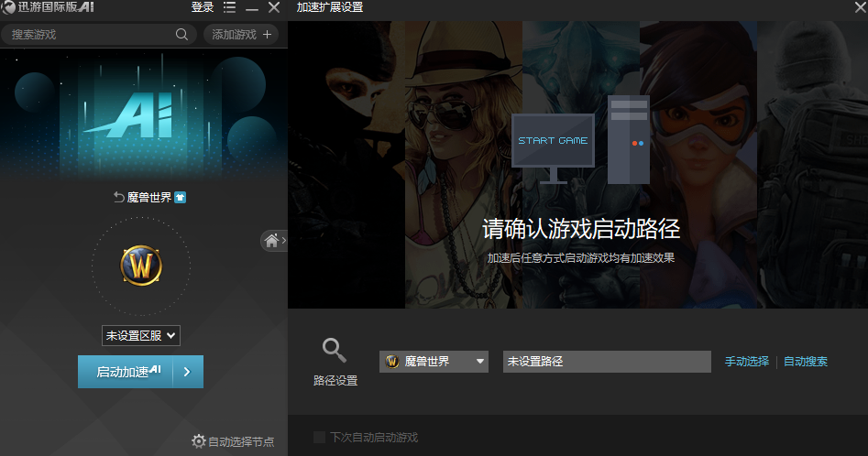Click the 未设置路径 path field
Image resolution: width=868 pixels, height=456 pixels.
tap(607, 362)
